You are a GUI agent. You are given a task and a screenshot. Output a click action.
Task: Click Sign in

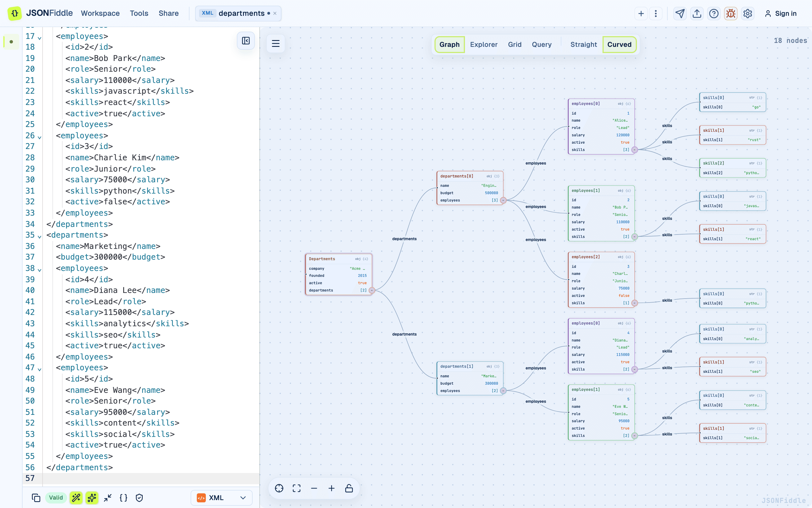[x=780, y=14]
